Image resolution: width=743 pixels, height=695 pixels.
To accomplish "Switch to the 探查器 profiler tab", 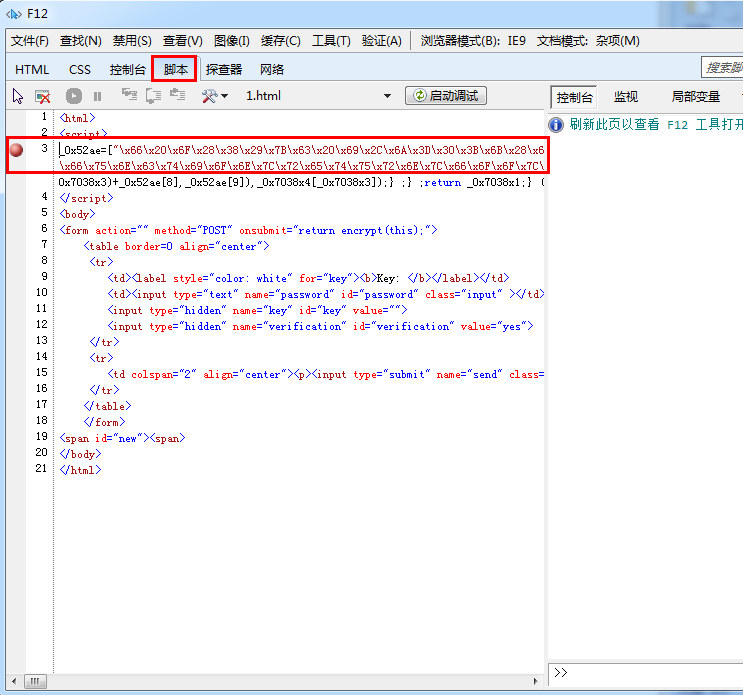I will tap(224, 70).
